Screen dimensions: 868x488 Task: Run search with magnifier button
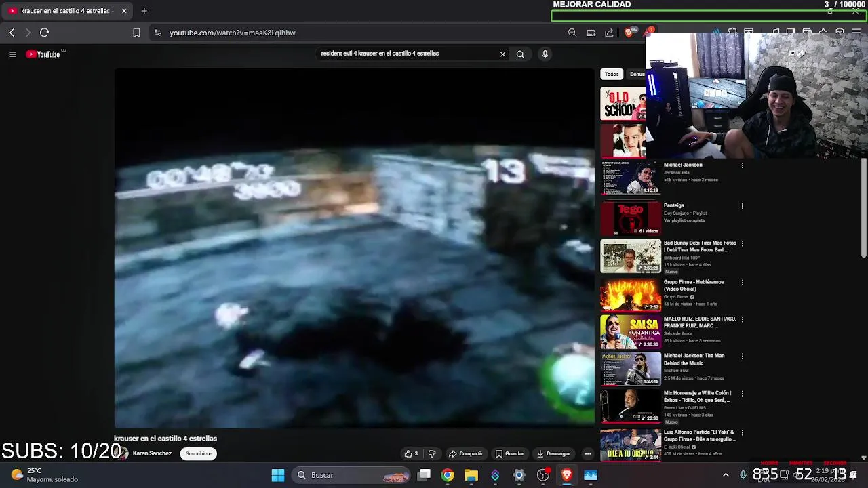pyautogui.click(x=520, y=54)
